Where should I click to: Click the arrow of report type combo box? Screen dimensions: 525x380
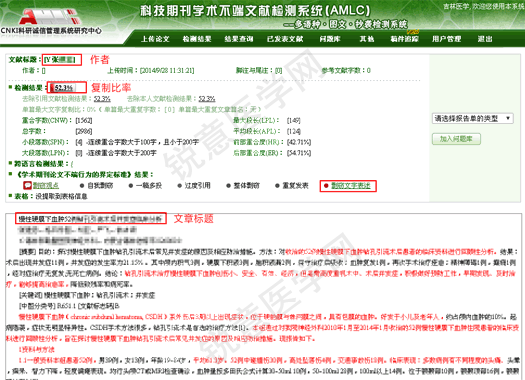[x=508, y=119]
